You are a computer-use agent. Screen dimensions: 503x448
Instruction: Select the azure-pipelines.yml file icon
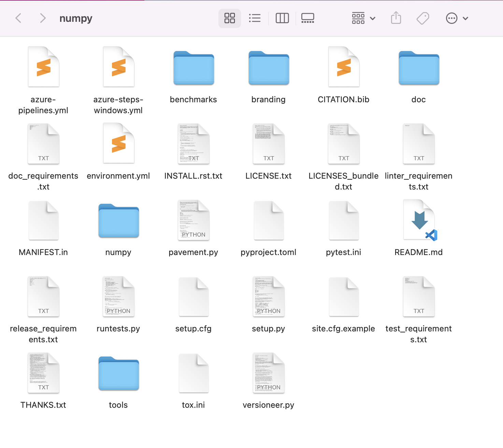point(44,66)
